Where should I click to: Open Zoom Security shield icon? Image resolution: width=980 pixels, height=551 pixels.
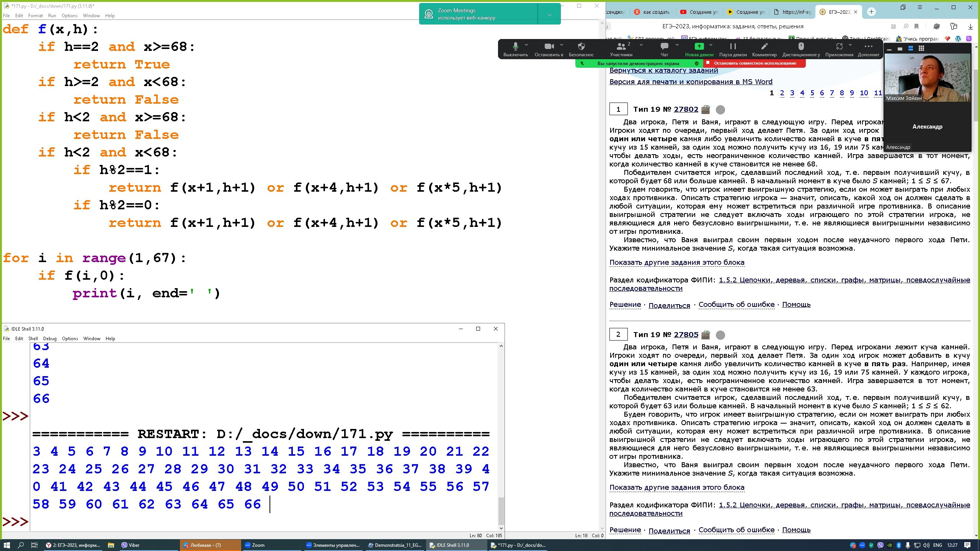point(581,47)
